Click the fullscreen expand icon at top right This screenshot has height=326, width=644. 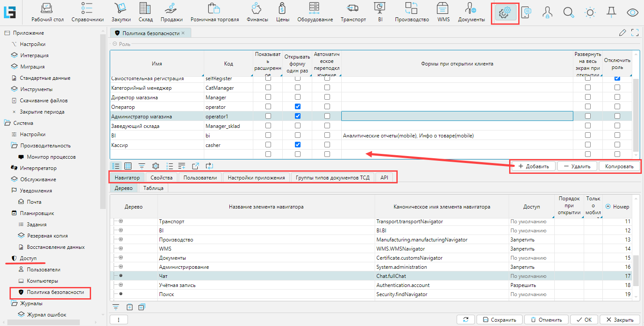coord(635,33)
